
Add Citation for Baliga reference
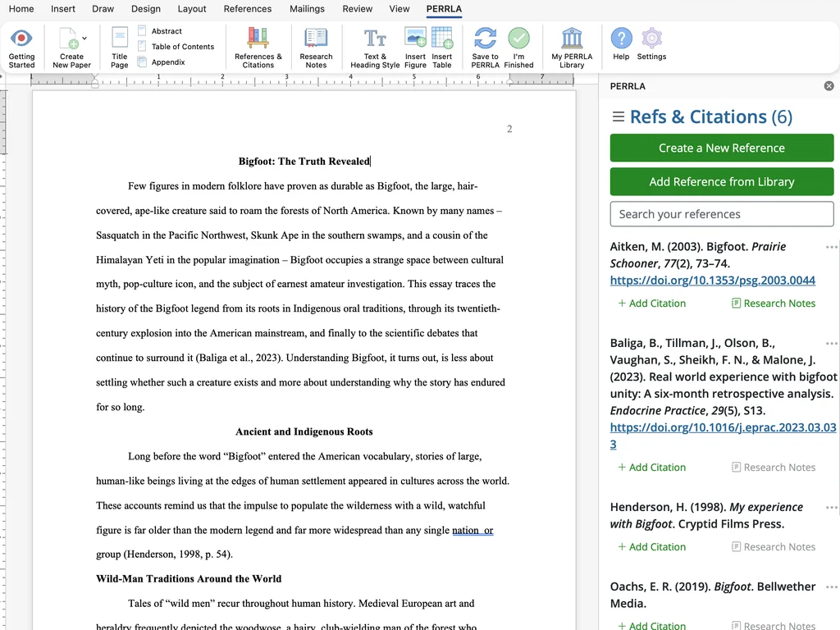651,467
